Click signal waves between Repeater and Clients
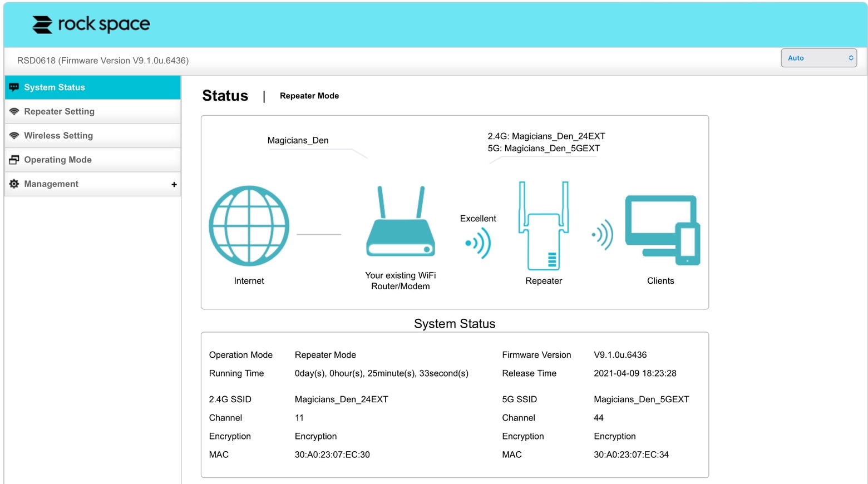Image resolution: width=868 pixels, height=484 pixels. click(603, 235)
